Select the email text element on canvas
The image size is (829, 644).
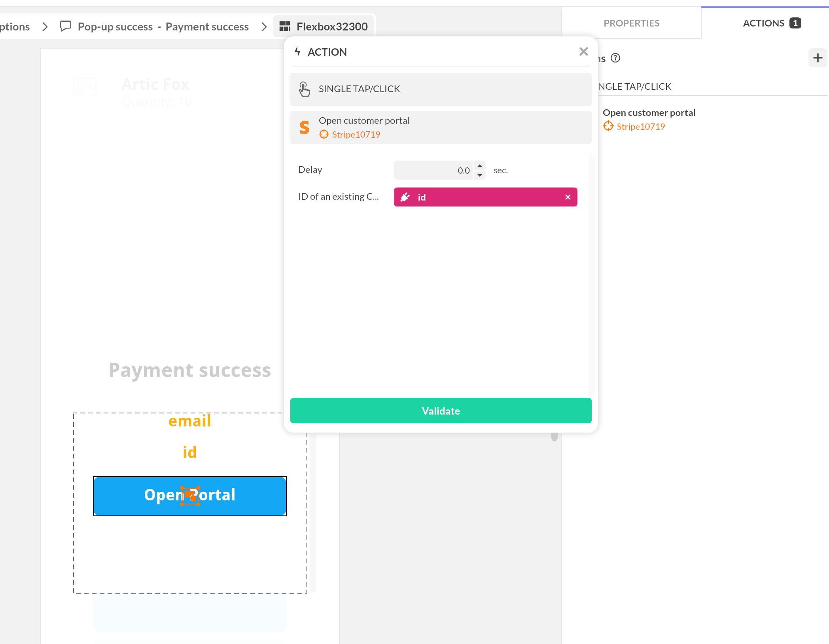pos(190,420)
